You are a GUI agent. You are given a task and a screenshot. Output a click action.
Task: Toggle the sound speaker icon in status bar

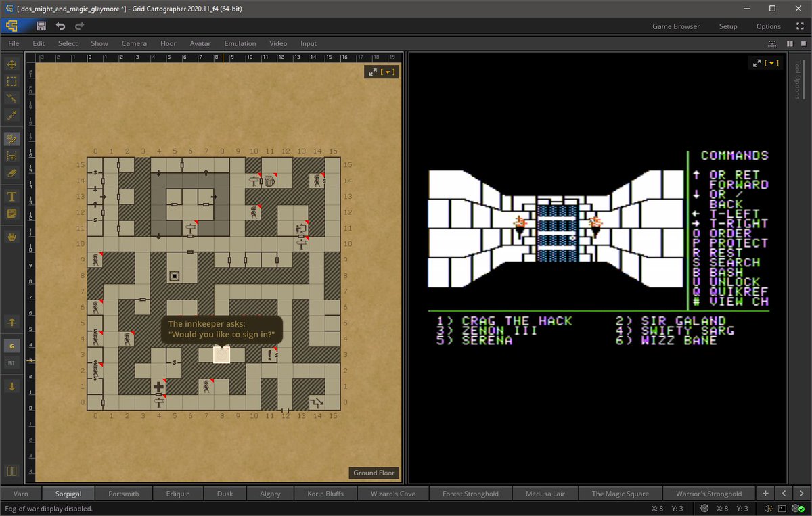tap(769, 509)
